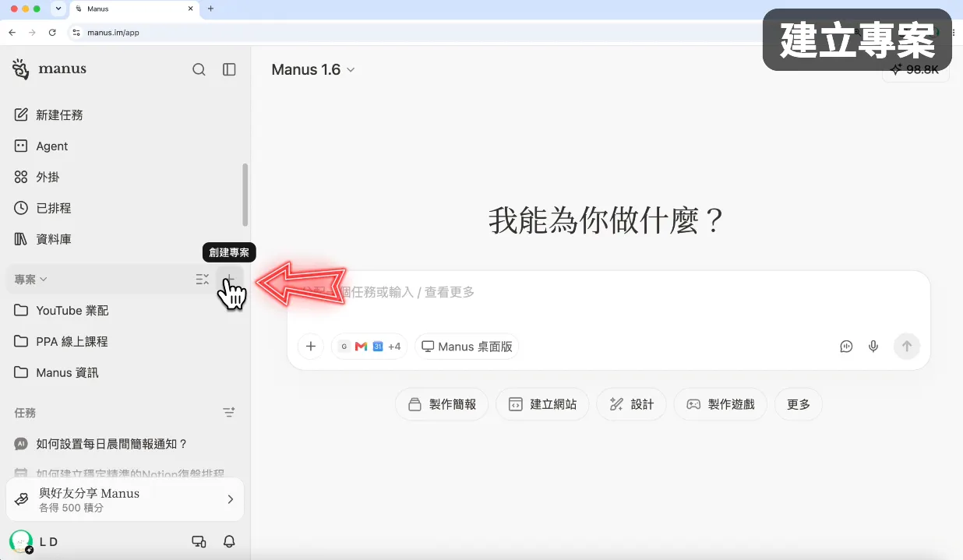Click the send arrow button

(x=906, y=346)
